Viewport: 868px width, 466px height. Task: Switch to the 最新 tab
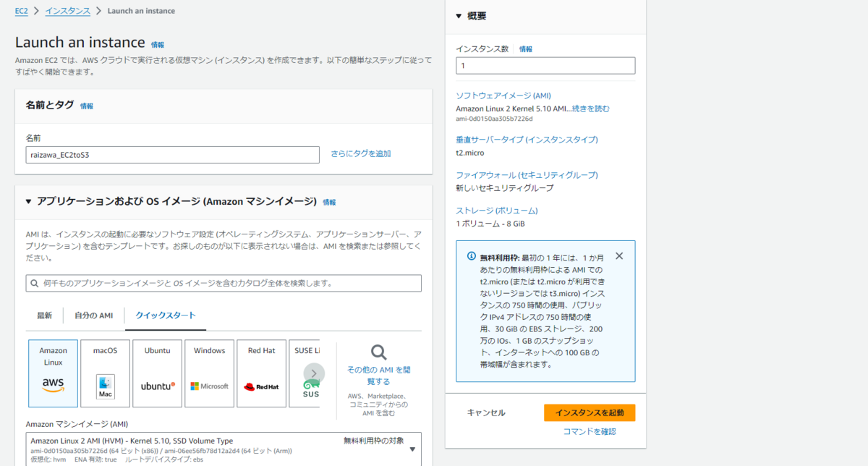[45, 315]
